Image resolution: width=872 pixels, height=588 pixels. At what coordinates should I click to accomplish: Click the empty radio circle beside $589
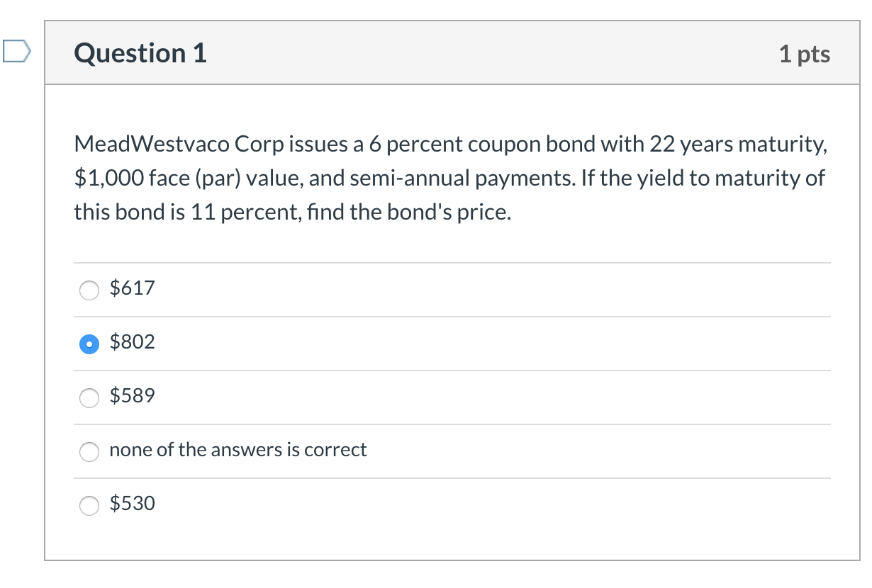click(x=89, y=397)
